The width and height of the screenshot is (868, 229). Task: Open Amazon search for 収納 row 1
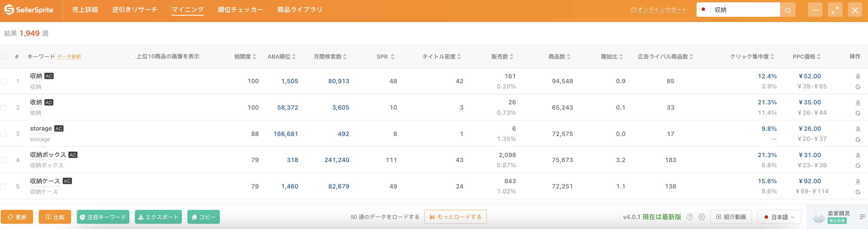point(858,77)
